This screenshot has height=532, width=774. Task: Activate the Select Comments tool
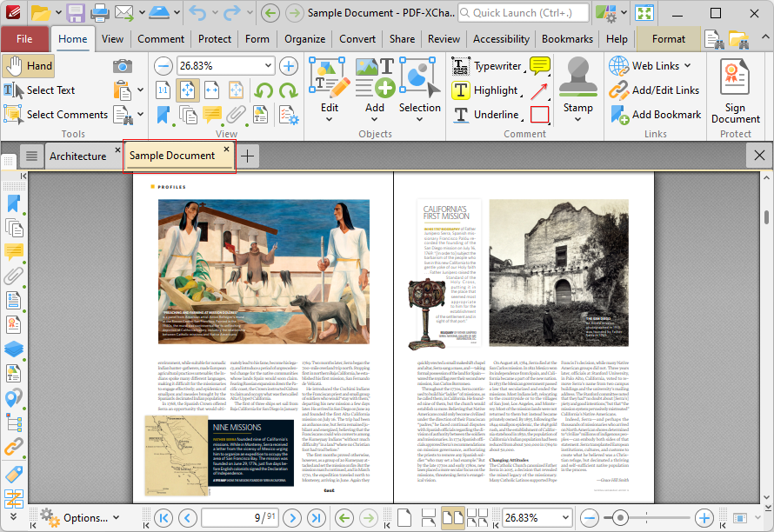pyautogui.click(x=56, y=115)
